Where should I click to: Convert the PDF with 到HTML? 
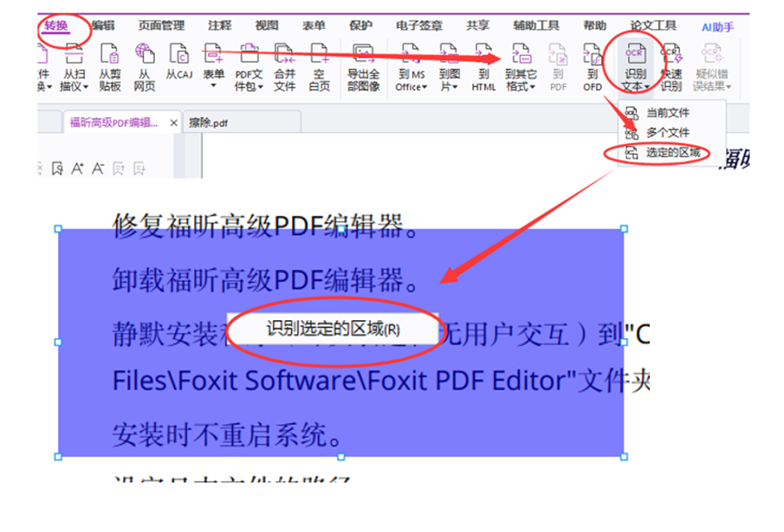483,67
